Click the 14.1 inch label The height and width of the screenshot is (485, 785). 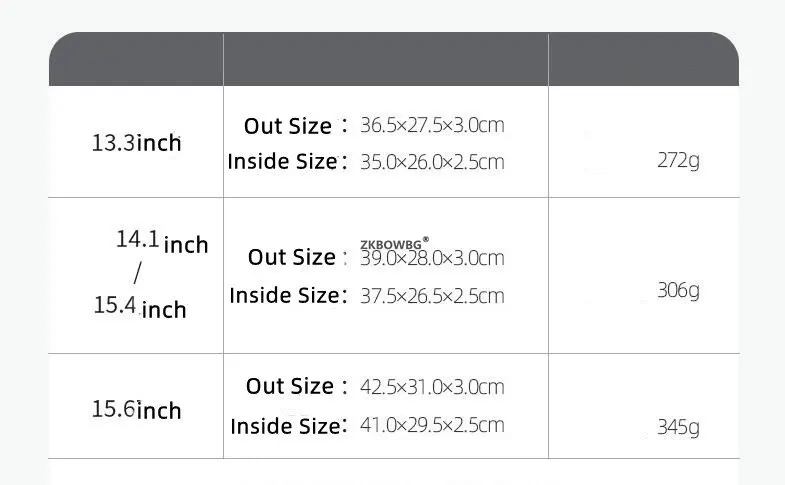[x=161, y=242]
